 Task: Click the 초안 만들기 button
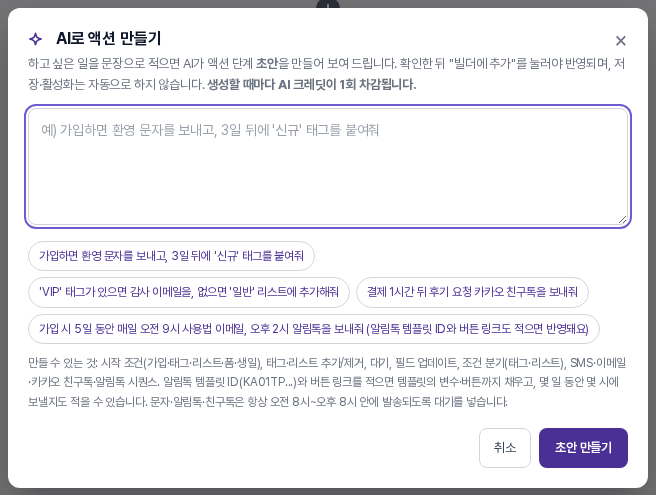(583, 448)
